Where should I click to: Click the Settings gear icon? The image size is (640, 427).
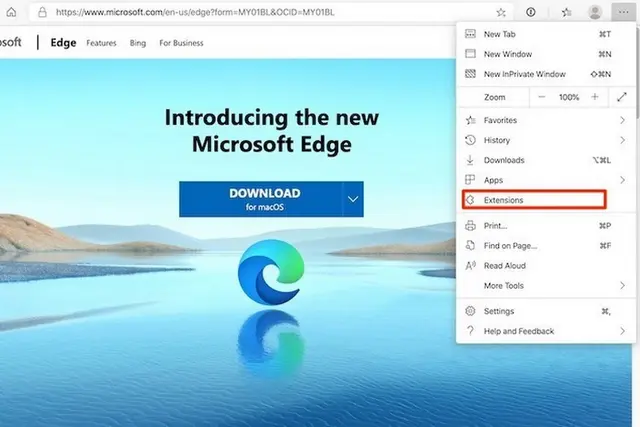pos(470,311)
